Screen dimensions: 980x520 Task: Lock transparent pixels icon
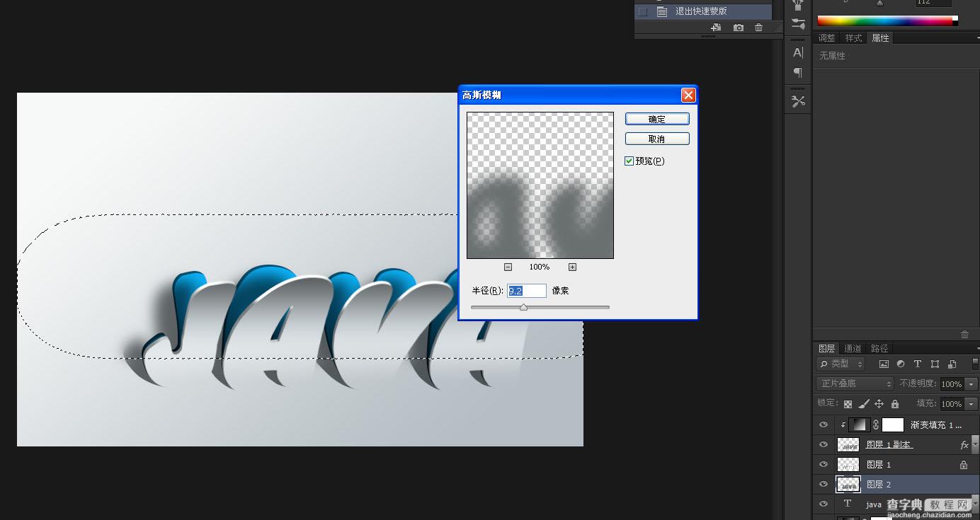[848, 403]
